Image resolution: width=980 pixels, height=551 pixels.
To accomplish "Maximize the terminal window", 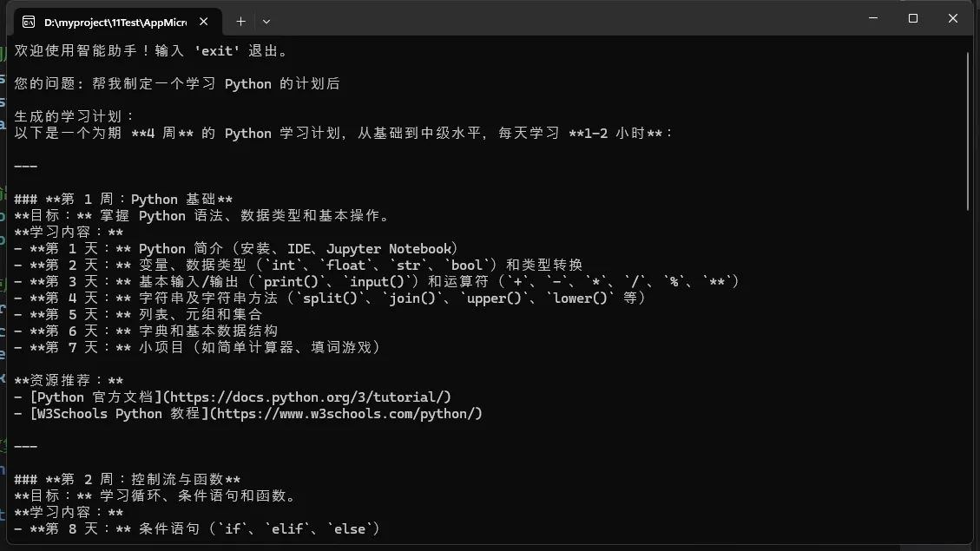I will (912, 18).
